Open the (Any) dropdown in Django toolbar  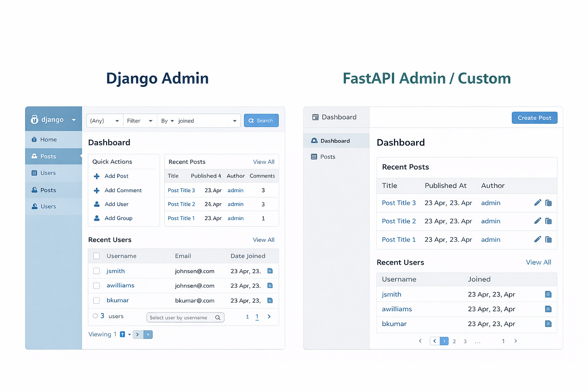[105, 121]
